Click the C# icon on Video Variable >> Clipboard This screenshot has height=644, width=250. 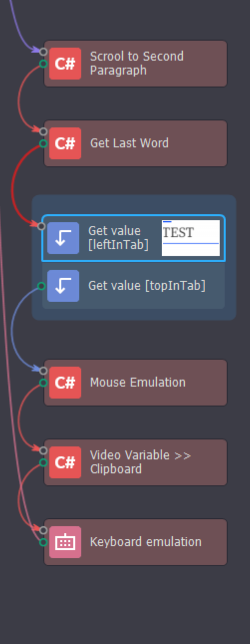(65, 463)
